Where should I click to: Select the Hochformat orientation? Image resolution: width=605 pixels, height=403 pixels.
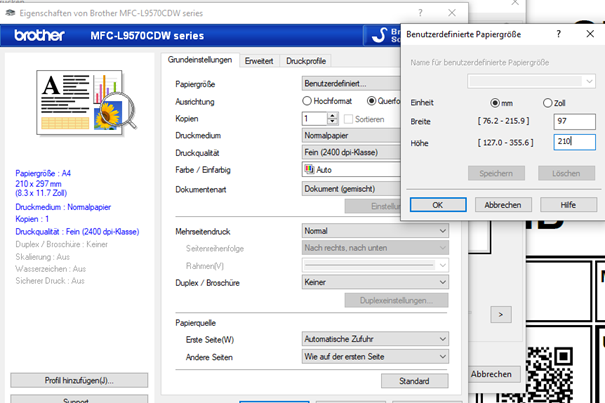click(308, 101)
